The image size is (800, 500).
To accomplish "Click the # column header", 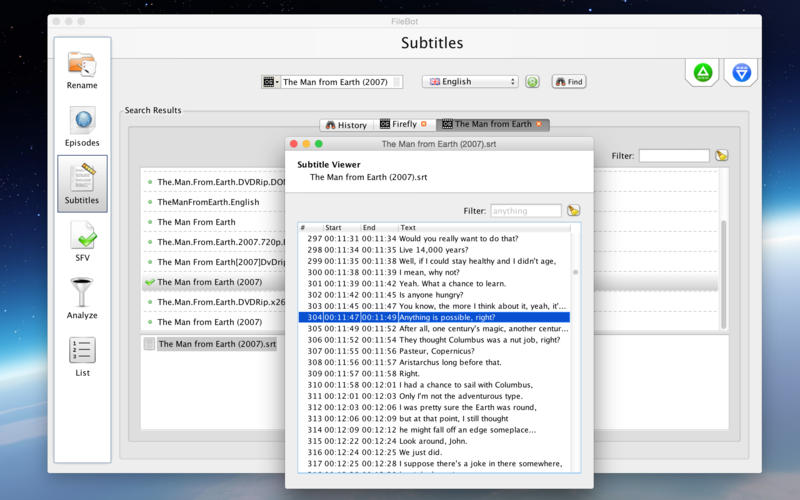I will pyautogui.click(x=311, y=228).
